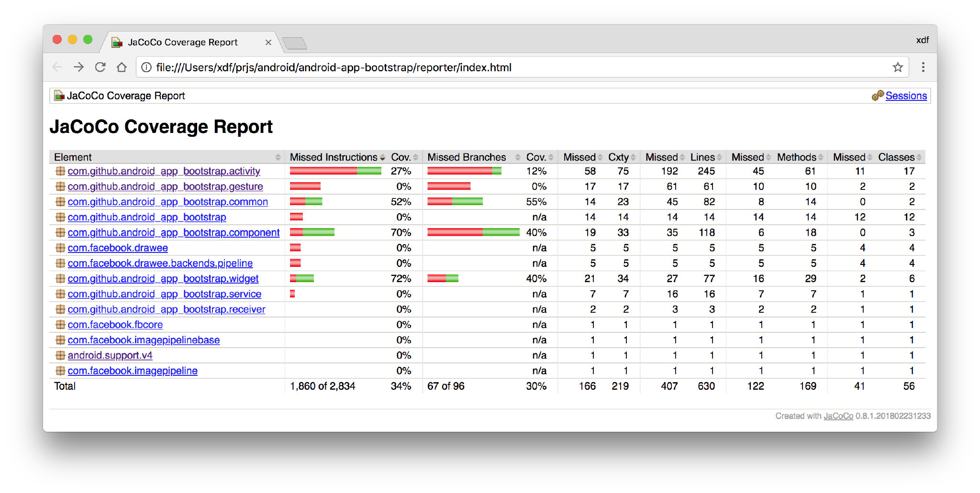
Task: Open com.github.android_app_bootstrap.activity package
Action: coord(164,171)
